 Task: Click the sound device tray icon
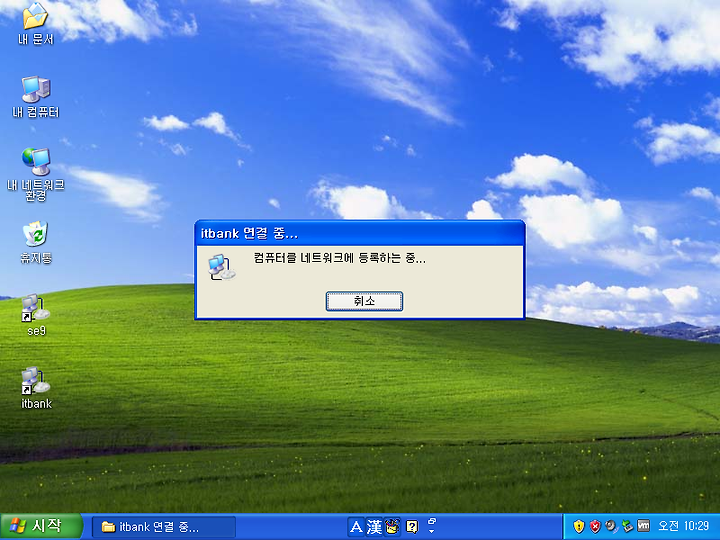coord(611,526)
